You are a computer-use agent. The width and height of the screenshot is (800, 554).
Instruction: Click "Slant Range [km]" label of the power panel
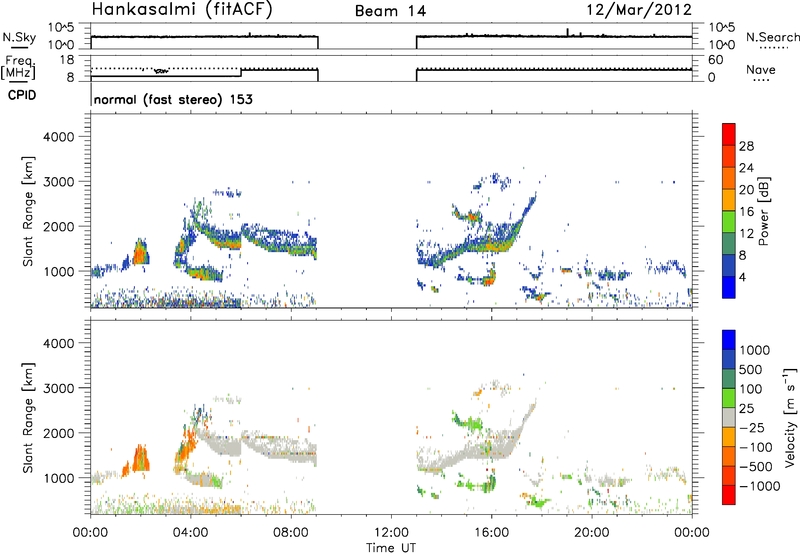(28, 211)
